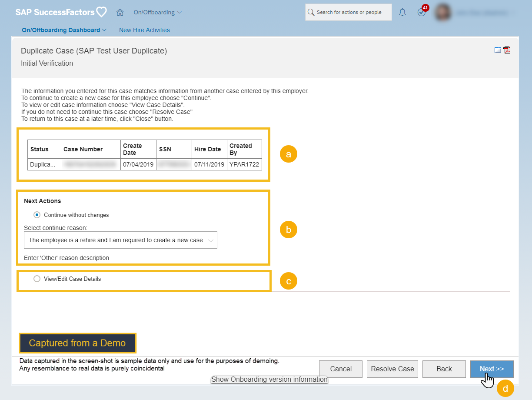Click the SAP SuccessFactors logo
Image resolution: width=532 pixels, height=400 pixels.
tap(61, 12)
